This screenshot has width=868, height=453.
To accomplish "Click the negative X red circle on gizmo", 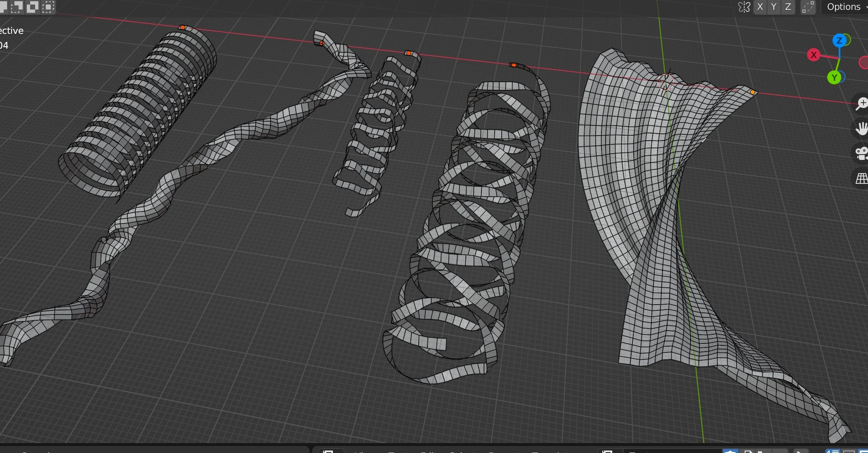I will (864, 63).
